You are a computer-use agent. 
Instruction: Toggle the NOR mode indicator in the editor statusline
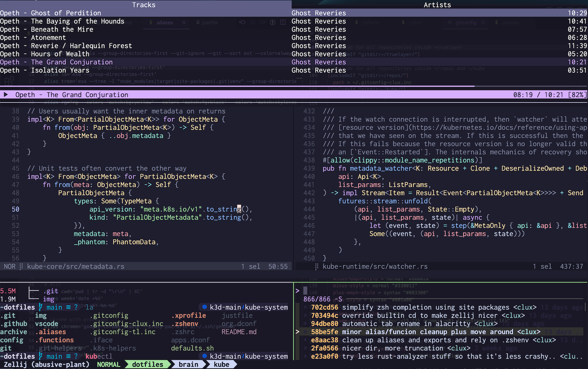(9, 267)
